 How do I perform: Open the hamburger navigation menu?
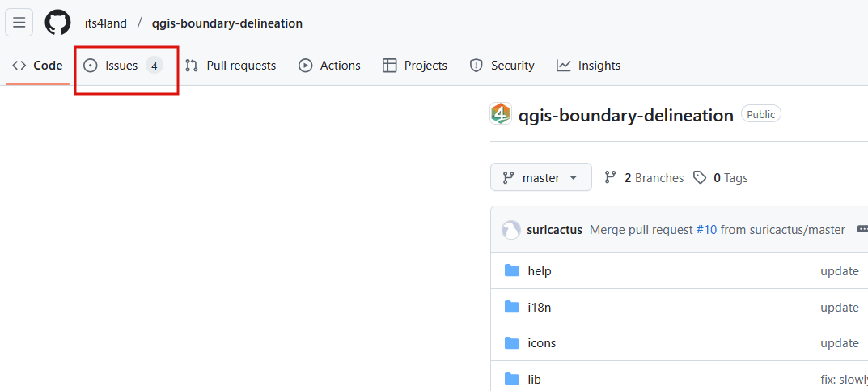pyautogui.click(x=19, y=23)
